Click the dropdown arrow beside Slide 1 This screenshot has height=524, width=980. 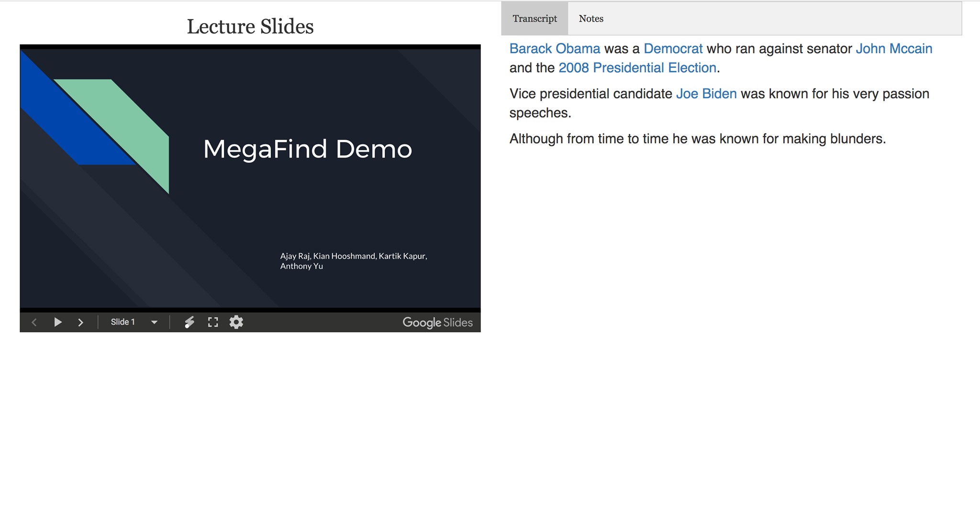[154, 322]
